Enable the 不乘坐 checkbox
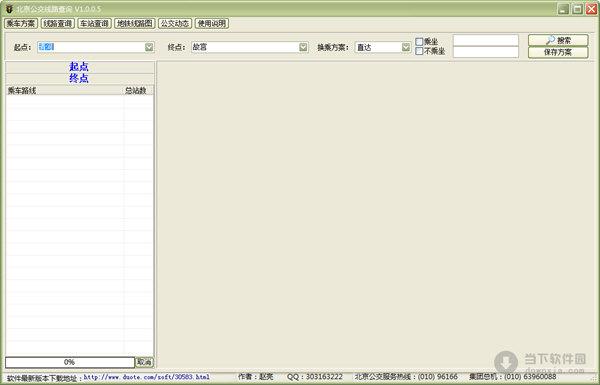 419,51
